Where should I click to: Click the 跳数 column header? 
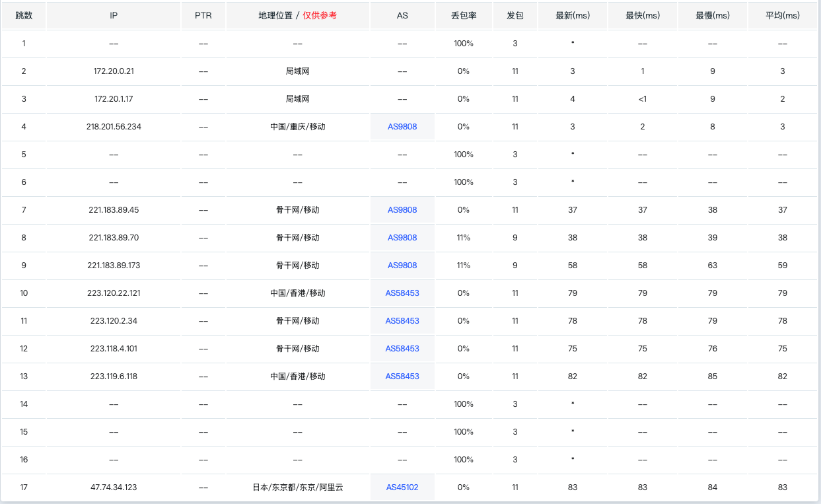click(24, 15)
